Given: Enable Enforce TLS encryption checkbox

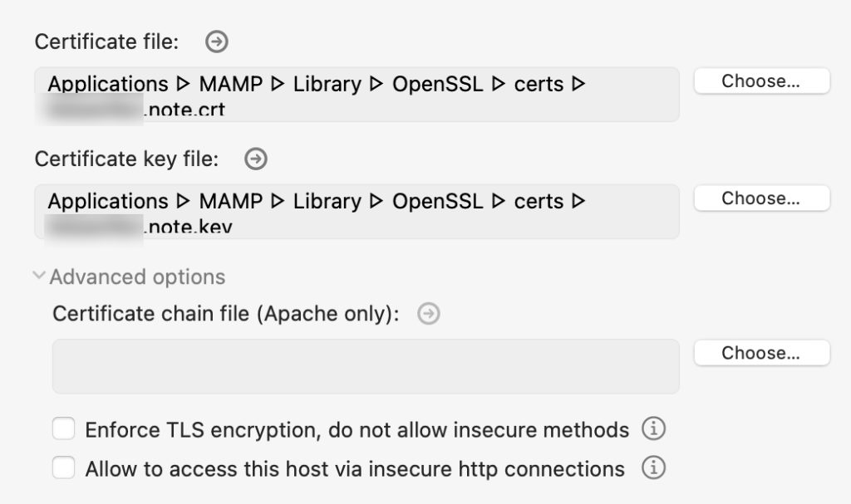Looking at the screenshot, I should point(64,429).
